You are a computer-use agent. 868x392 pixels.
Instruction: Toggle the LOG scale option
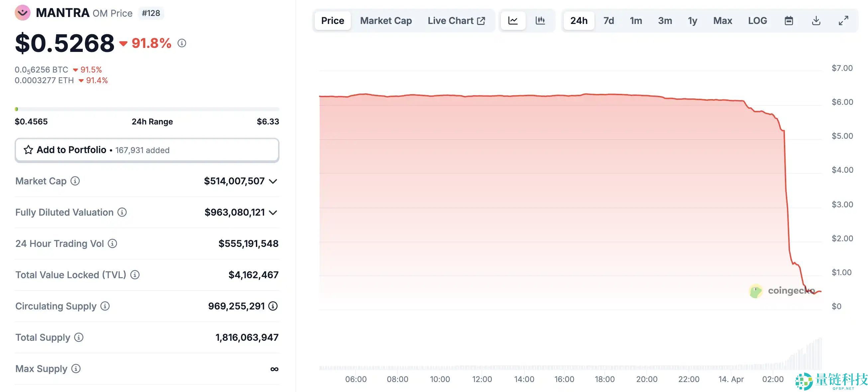[757, 21]
